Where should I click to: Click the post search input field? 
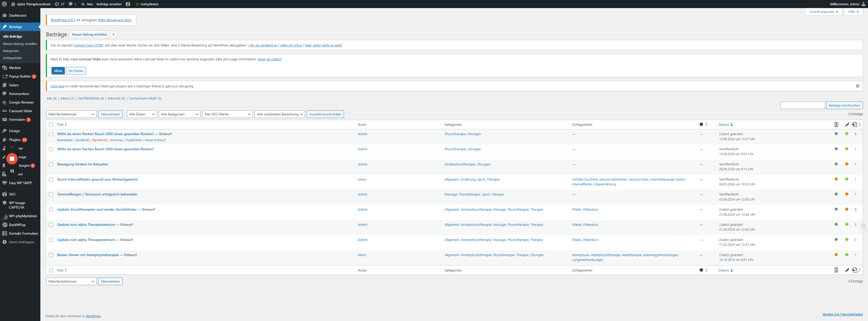802,106
